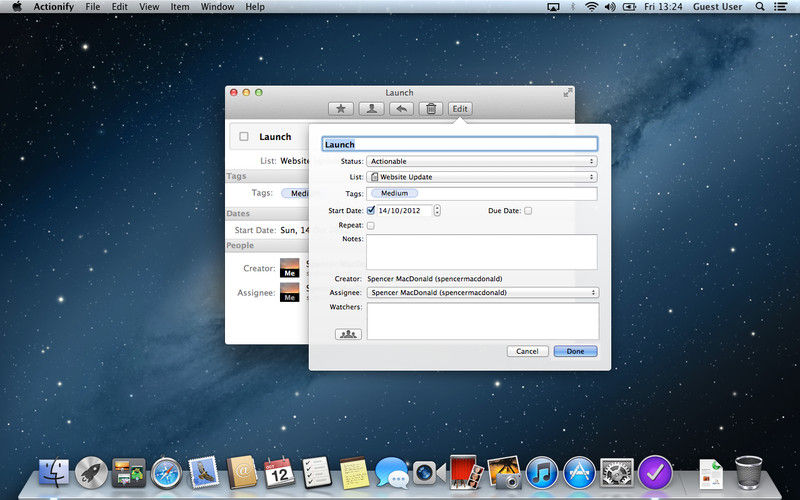
Task: Open App Store in the dock
Action: (579, 472)
